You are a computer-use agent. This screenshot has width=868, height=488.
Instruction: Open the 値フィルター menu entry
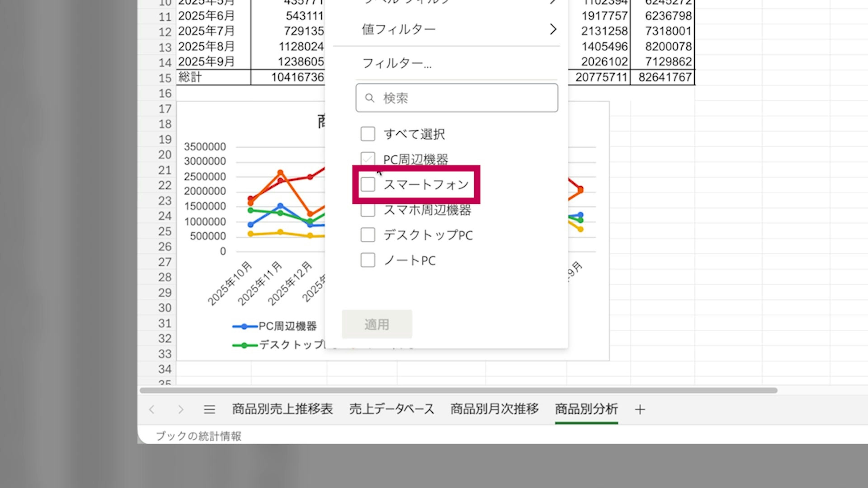pyautogui.click(x=399, y=30)
